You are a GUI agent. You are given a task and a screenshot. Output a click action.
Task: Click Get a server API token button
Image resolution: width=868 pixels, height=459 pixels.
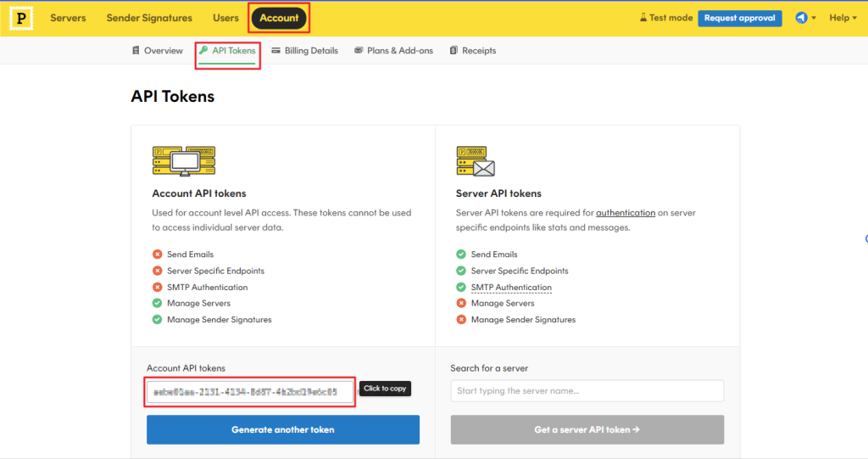pos(587,429)
